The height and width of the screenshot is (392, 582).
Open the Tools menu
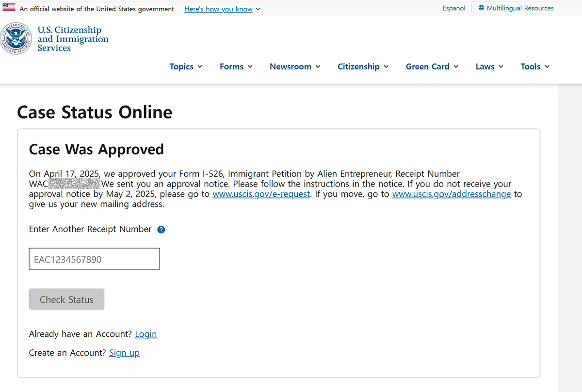535,67
